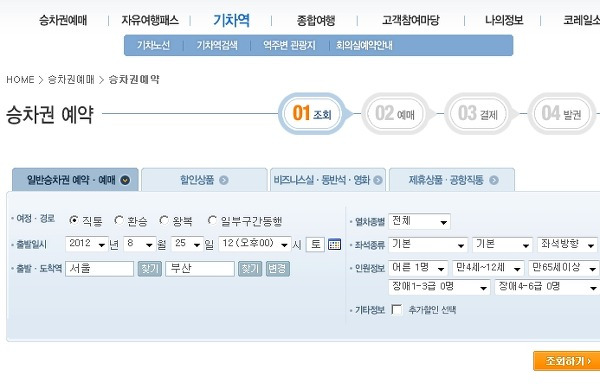Open the year dropdown showing 2012
The image size is (600, 388).
[87, 244]
